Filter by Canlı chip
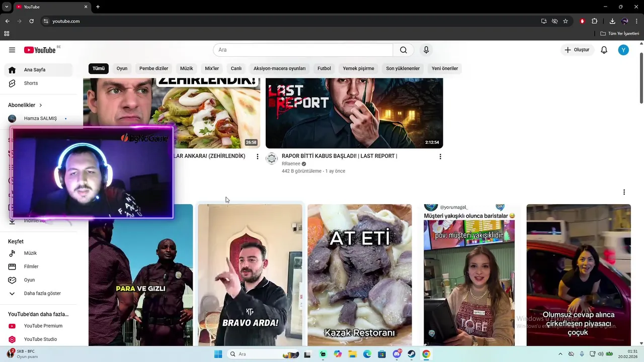Screen dimensions: 644x362 click(236, 68)
